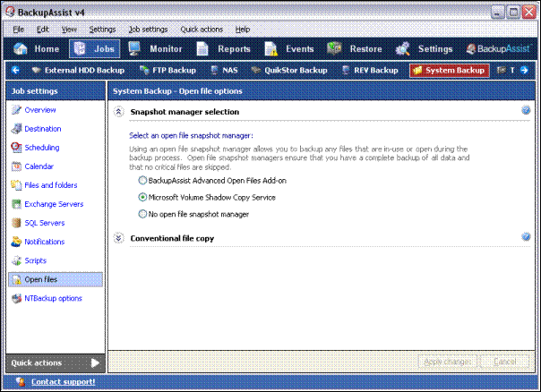Click the BackupAssist logo in the navigation bar
Image resolution: width=541 pixels, height=392 pixels.
click(498, 48)
